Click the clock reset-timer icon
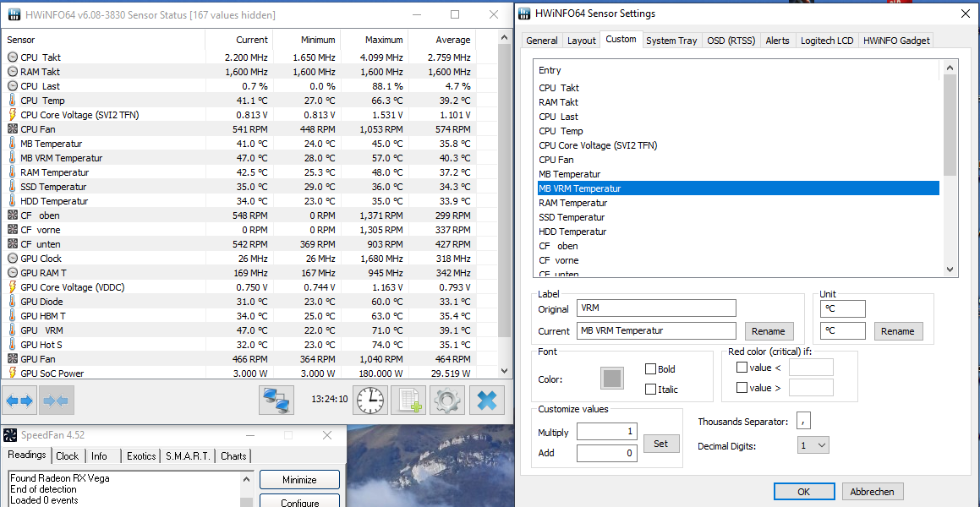 (370, 401)
